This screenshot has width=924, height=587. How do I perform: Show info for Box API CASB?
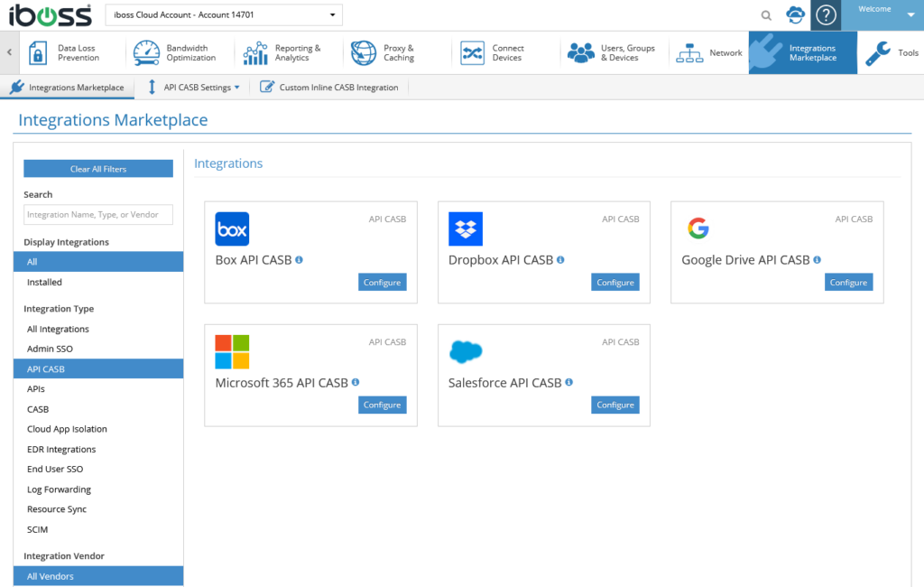(300, 259)
